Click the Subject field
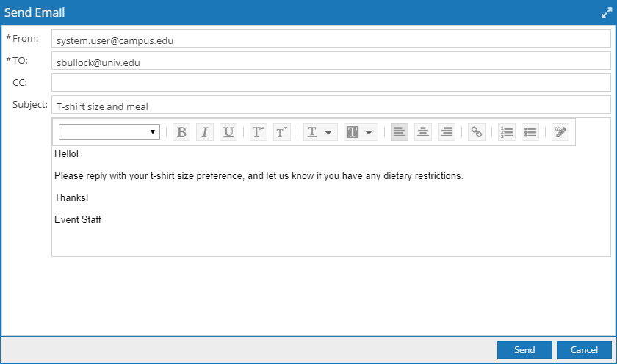 coord(331,104)
